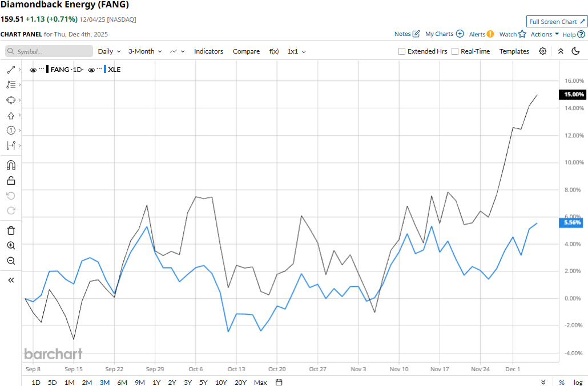
Task: Zoom out of the chart
Action: coord(11,261)
